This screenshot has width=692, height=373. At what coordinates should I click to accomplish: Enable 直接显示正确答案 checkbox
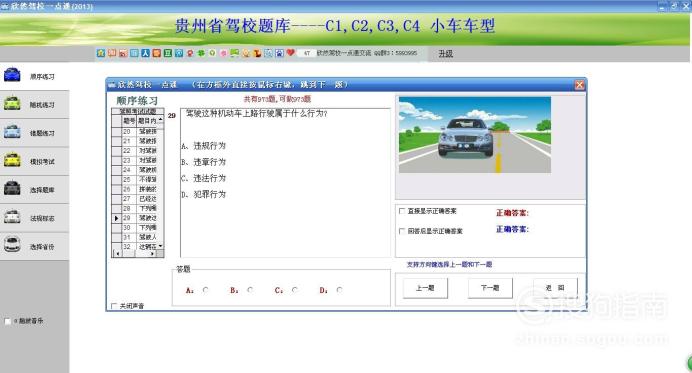tap(402, 211)
